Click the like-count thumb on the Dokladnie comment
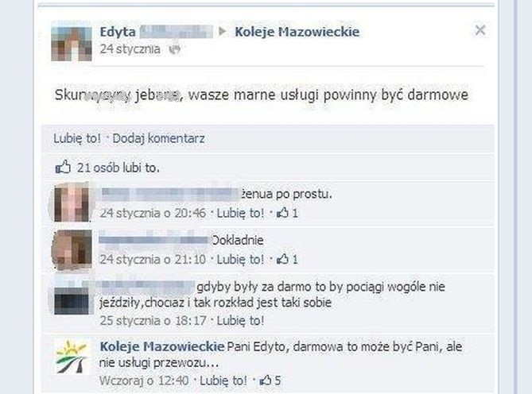Image resolution: width=532 pixels, height=394 pixels. point(282,259)
